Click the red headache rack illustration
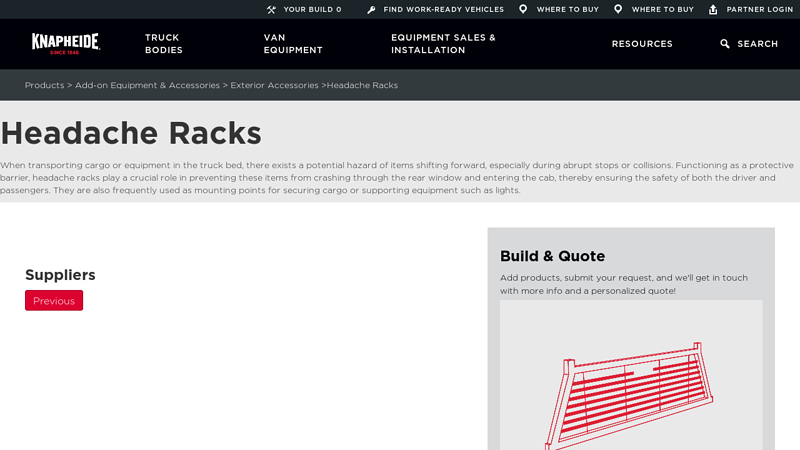The height and width of the screenshot is (450, 800). point(630,395)
